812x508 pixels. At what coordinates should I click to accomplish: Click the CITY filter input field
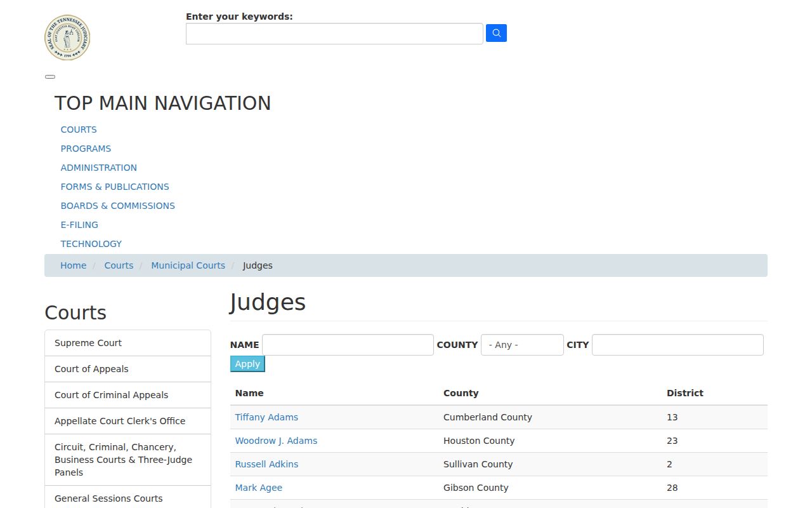click(678, 345)
